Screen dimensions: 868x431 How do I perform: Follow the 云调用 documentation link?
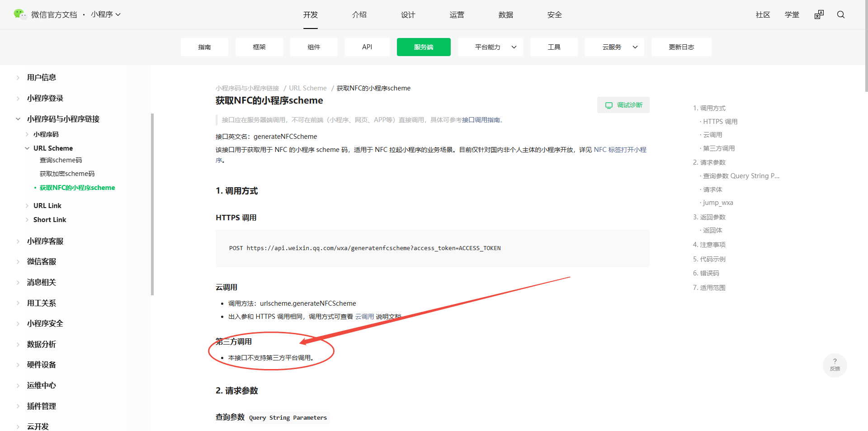(364, 317)
